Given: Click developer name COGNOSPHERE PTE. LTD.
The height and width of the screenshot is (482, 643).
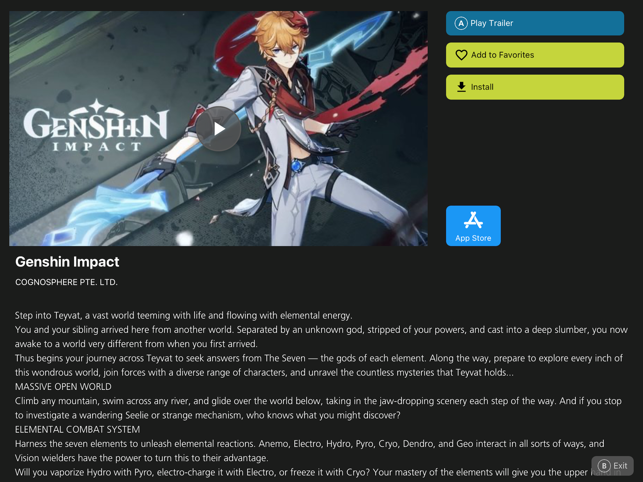Looking at the screenshot, I should coord(66,282).
